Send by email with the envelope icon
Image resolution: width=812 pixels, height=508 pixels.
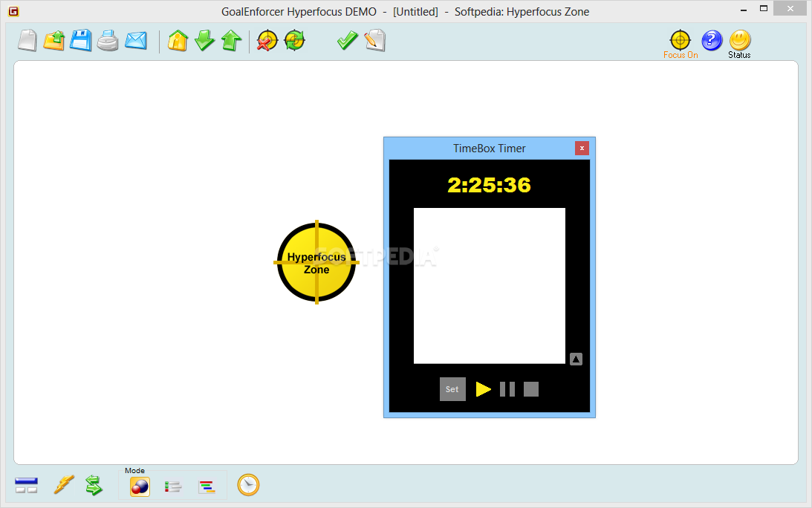coord(136,40)
